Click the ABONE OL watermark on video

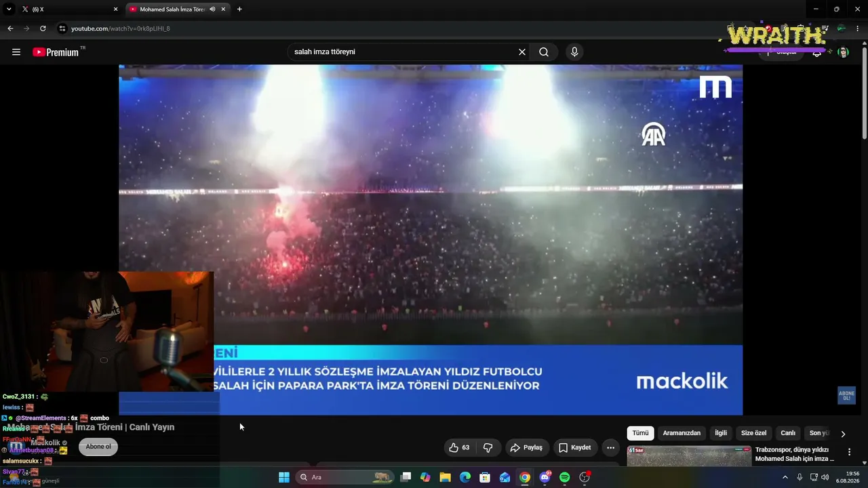click(846, 396)
